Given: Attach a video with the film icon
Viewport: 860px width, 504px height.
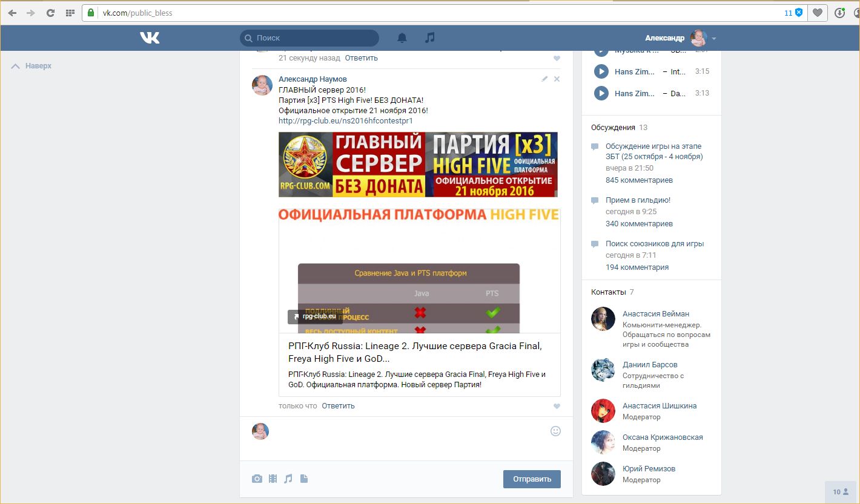Looking at the screenshot, I should click(273, 479).
